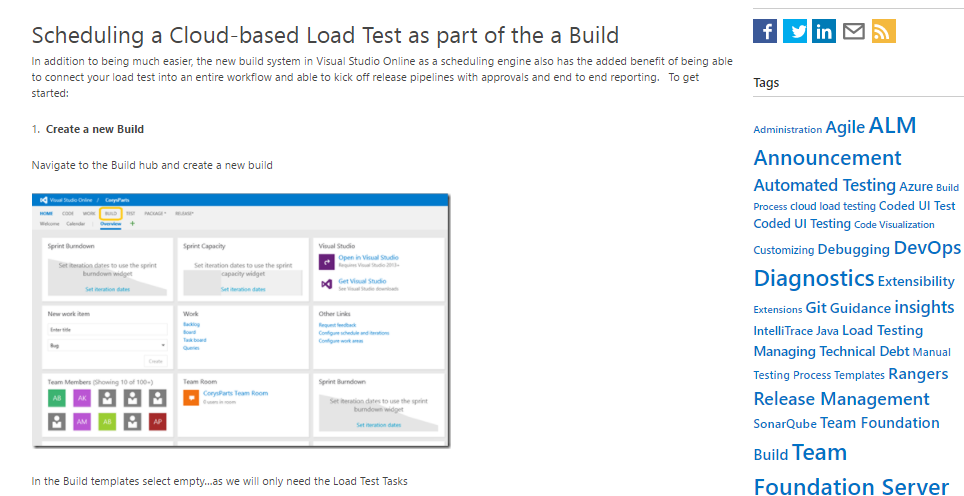
Task: Open Customizing tag
Action: pos(784,250)
